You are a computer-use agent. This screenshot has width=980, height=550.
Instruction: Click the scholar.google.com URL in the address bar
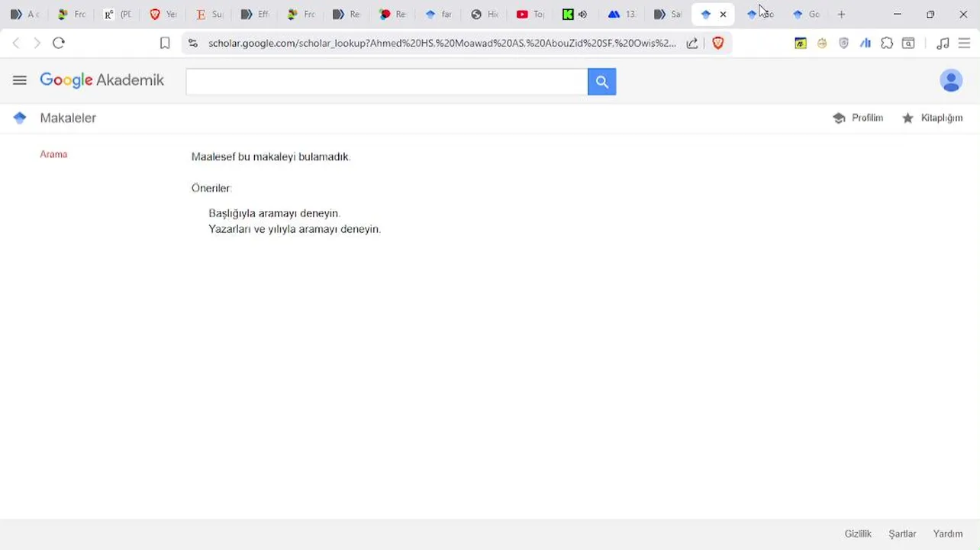[x=442, y=44]
